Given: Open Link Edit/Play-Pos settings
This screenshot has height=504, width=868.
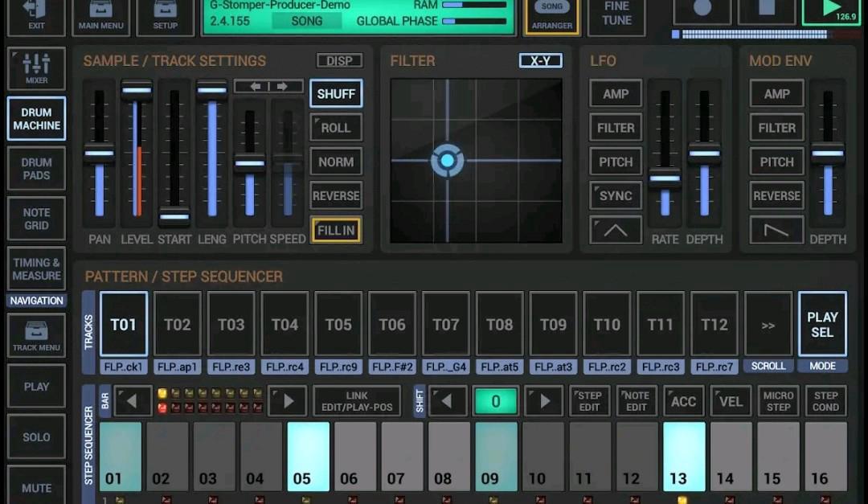Looking at the screenshot, I should (x=357, y=400).
